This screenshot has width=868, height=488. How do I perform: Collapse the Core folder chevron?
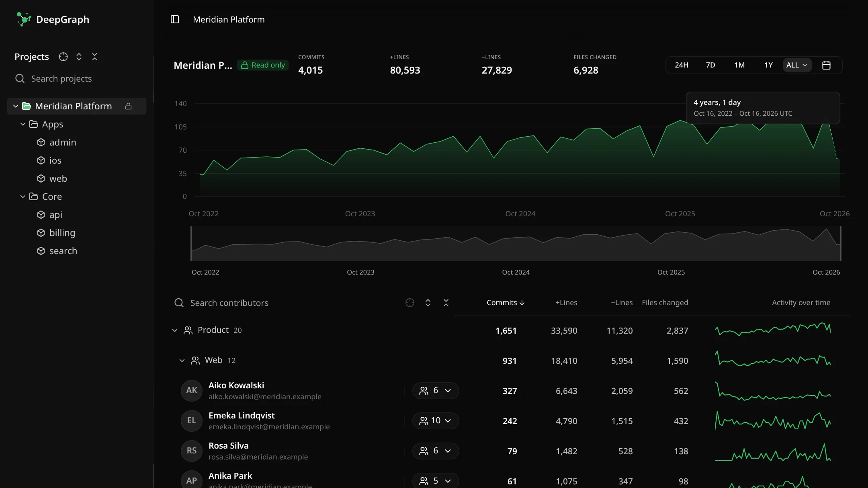[x=23, y=197]
